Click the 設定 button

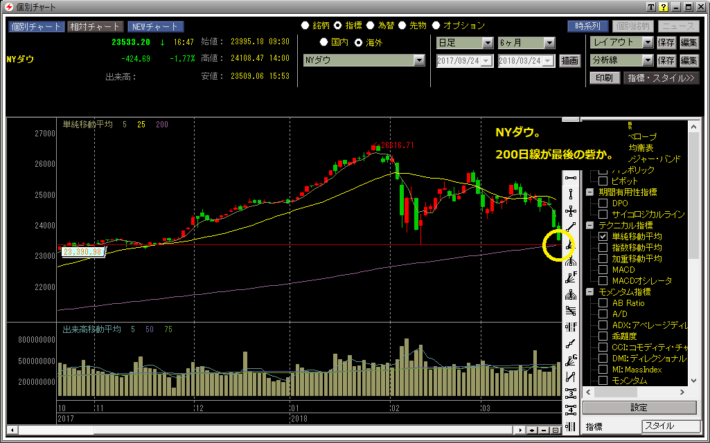coord(639,407)
